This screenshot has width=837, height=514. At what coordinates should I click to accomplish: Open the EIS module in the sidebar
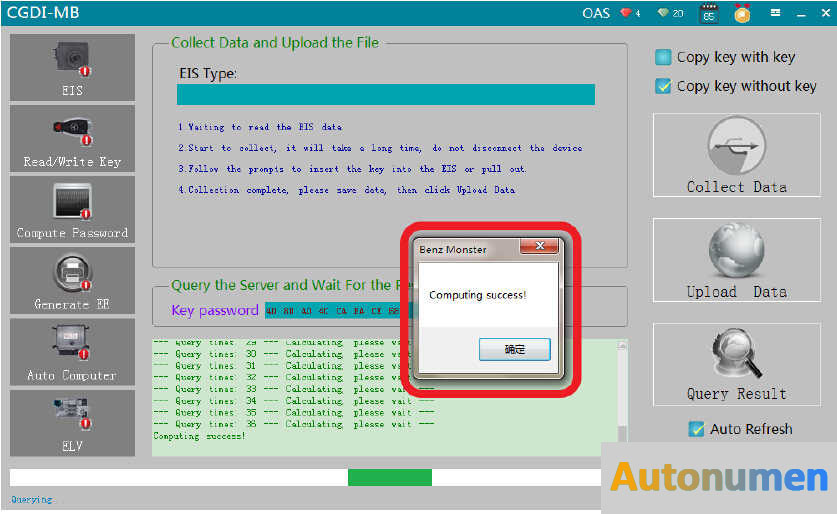coord(72,67)
